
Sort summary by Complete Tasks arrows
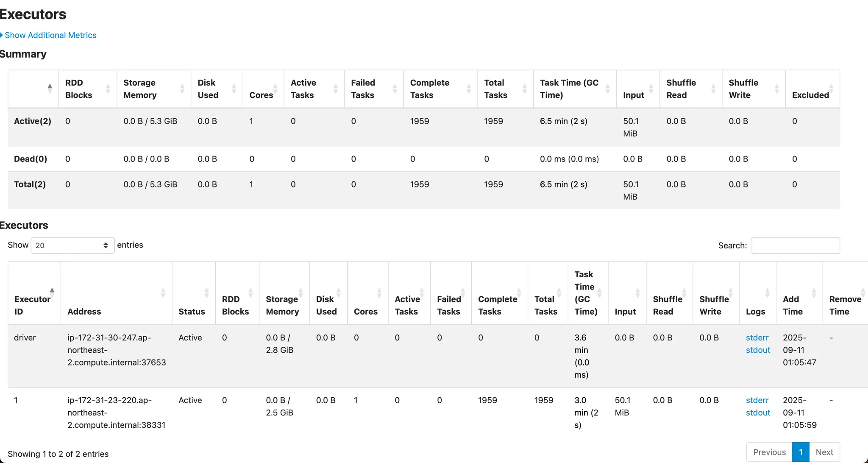click(x=469, y=89)
